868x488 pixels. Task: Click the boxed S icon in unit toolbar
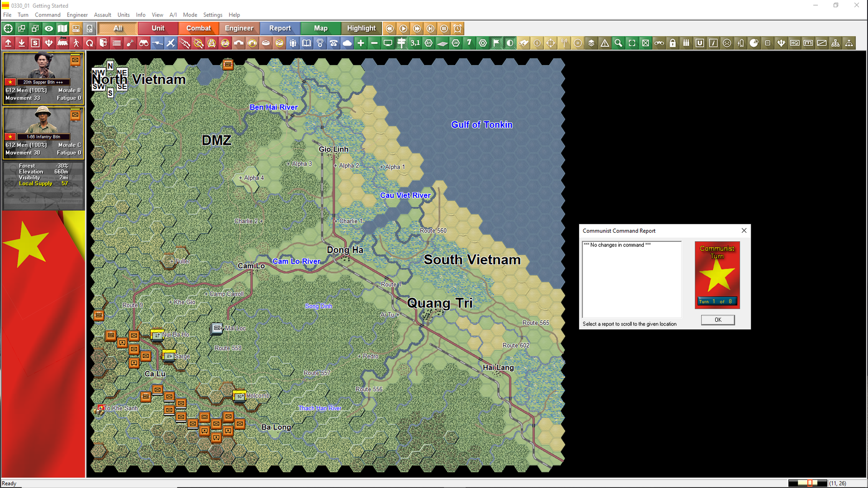[x=35, y=43]
